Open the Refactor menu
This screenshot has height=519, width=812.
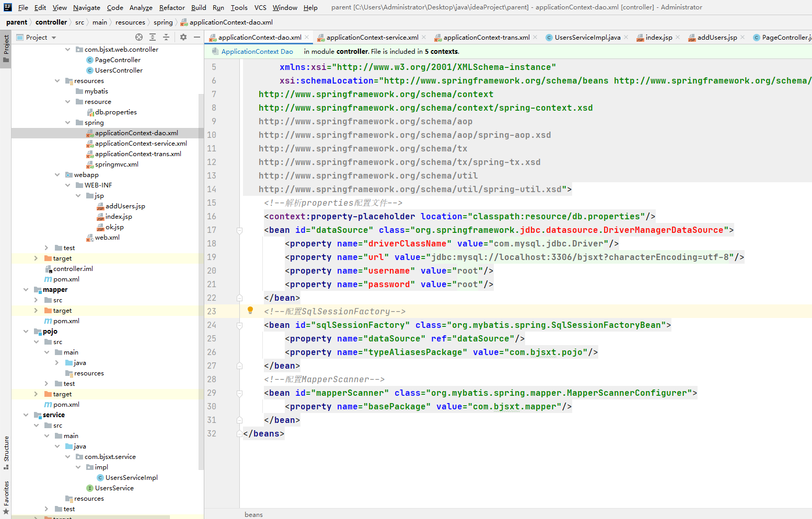coord(172,7)
